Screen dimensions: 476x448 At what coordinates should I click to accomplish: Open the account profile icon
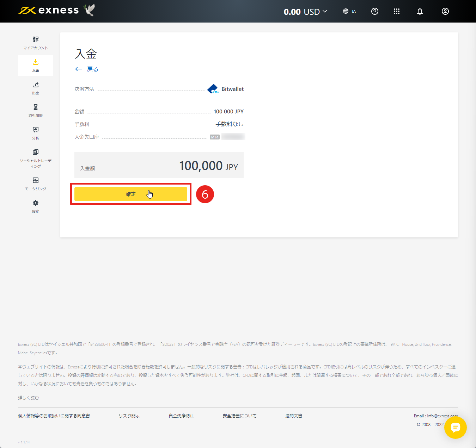(445, 11)
